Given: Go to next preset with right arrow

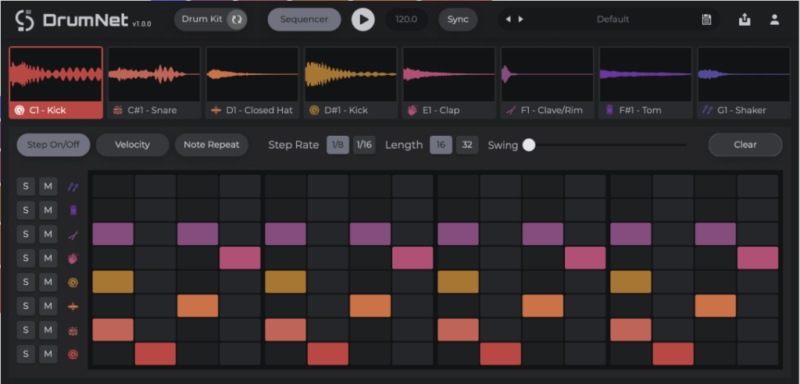Looking at the screenshot, I should 520,19.
